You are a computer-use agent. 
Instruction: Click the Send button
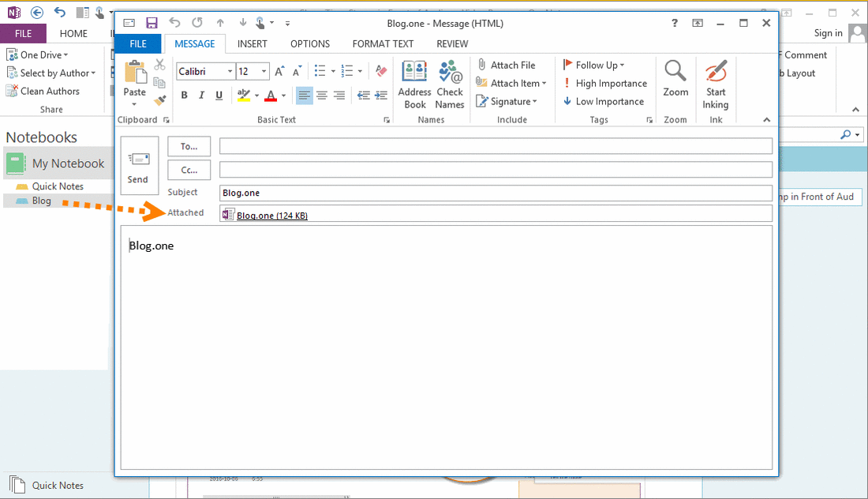coord(139,165)
